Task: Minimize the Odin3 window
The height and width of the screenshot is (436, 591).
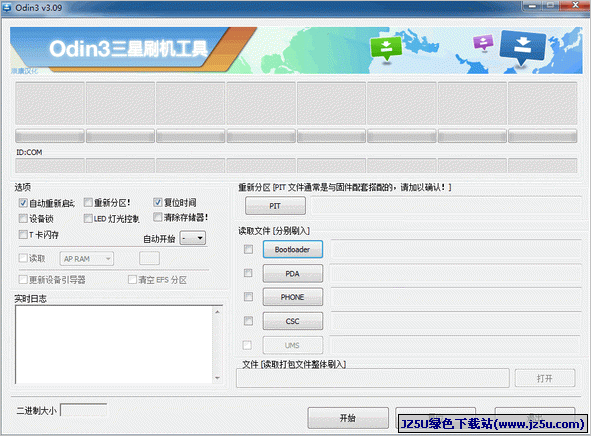Action: (x=532, y=5)
